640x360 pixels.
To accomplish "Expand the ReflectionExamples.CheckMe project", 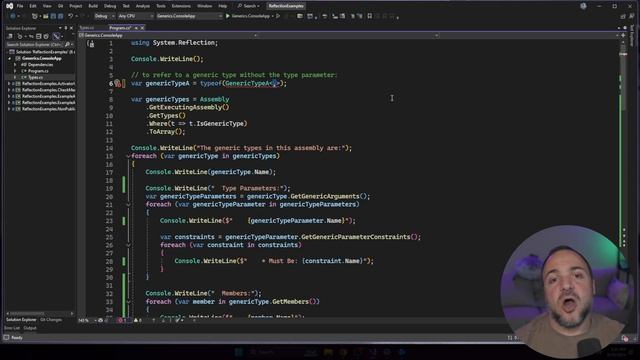I will tap(9, 90).
